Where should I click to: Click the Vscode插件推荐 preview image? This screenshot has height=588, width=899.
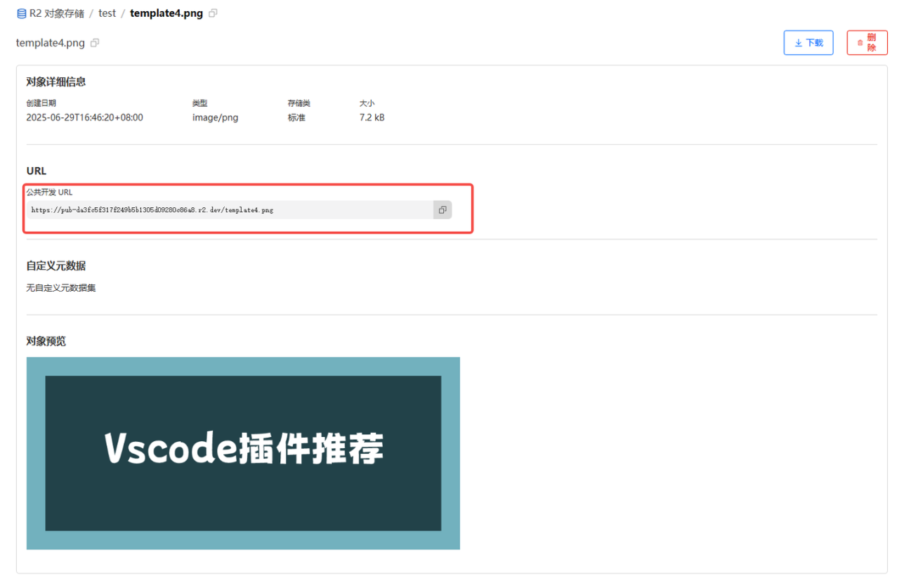coord(243,453)
